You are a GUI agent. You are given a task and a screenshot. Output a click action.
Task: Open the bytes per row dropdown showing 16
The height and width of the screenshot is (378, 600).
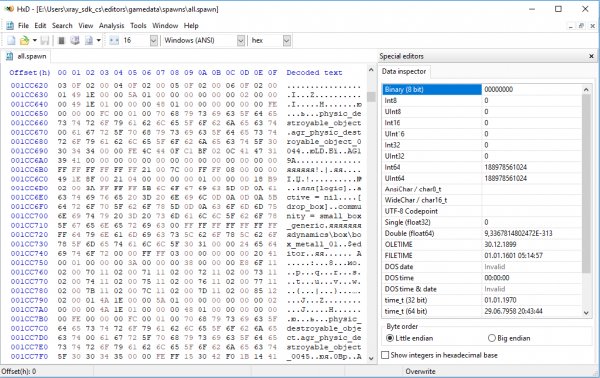coord(153,41)
